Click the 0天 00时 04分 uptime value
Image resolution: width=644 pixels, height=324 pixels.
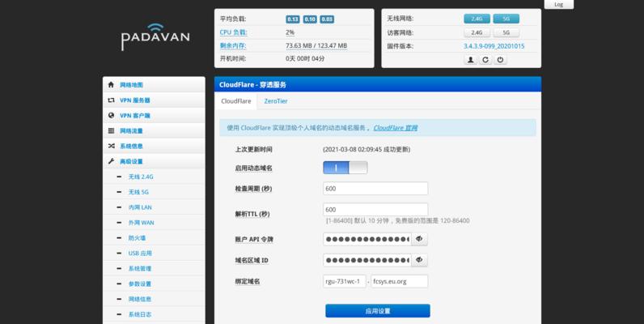click(x=305, y=59)
